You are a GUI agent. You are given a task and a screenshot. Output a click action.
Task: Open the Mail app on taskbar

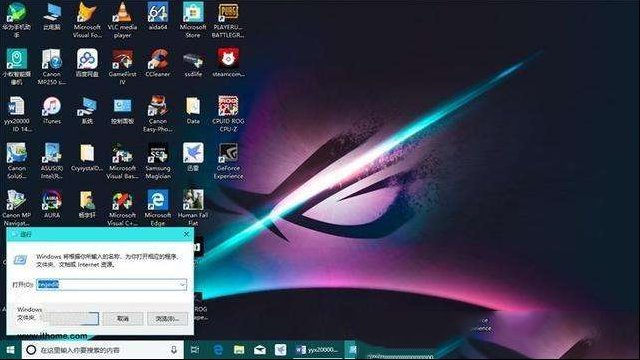click(x=260, y=350)
